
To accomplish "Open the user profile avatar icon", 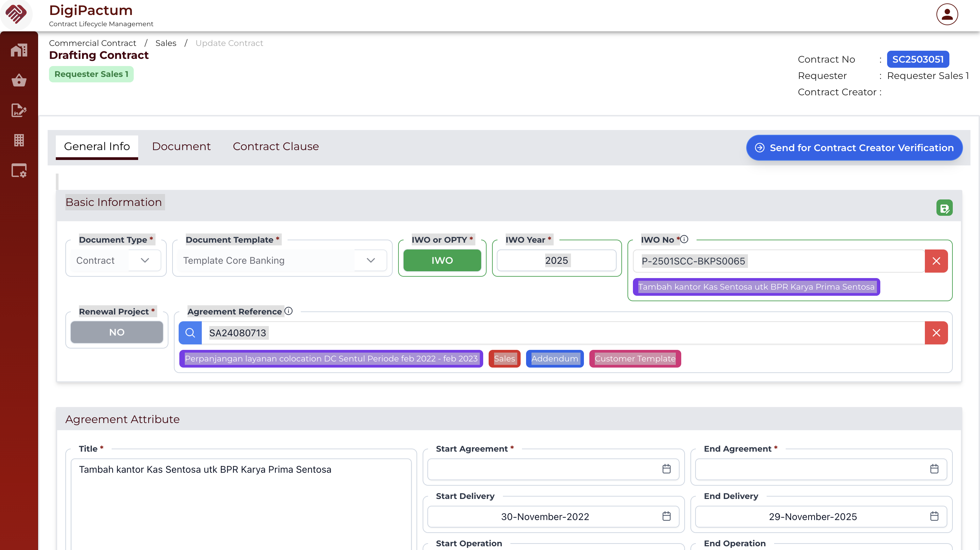I will click(x=947, y=14).
